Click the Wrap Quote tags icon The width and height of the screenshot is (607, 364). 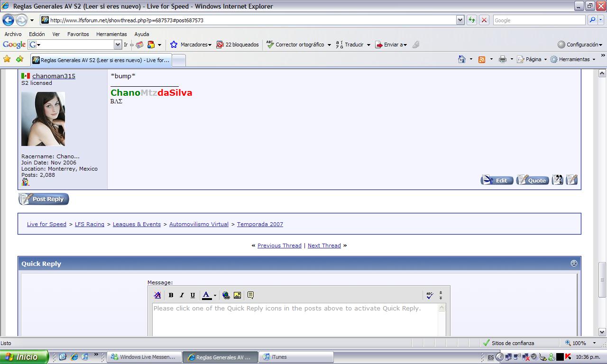pyautogui.click(x=250, y=295)
